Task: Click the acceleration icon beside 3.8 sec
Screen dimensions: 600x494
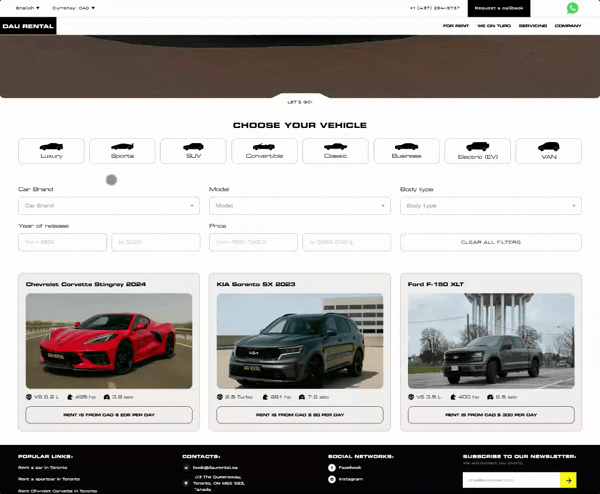Action: 107,397
